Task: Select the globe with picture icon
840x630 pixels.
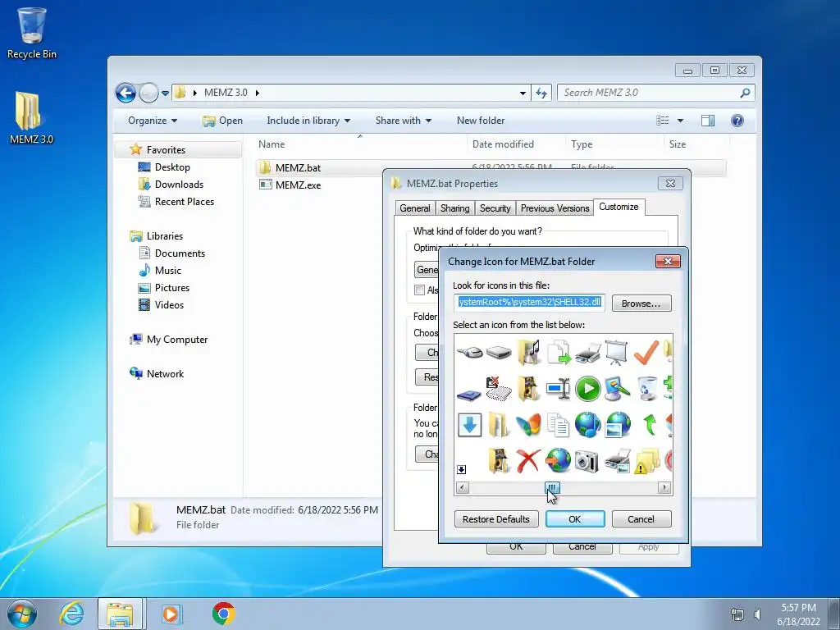Action: pos(618,425)
